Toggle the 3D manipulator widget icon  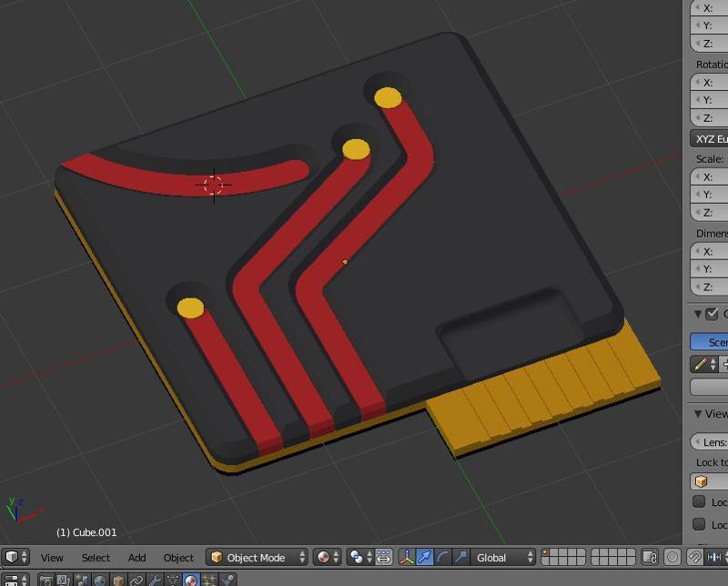point(406,557)
